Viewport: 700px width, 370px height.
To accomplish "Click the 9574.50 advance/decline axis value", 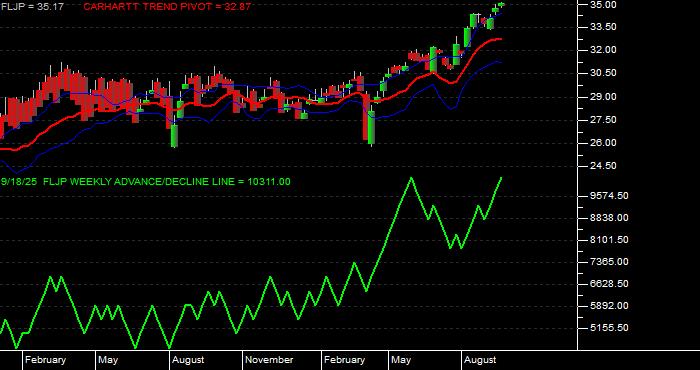I will [609, 196].
